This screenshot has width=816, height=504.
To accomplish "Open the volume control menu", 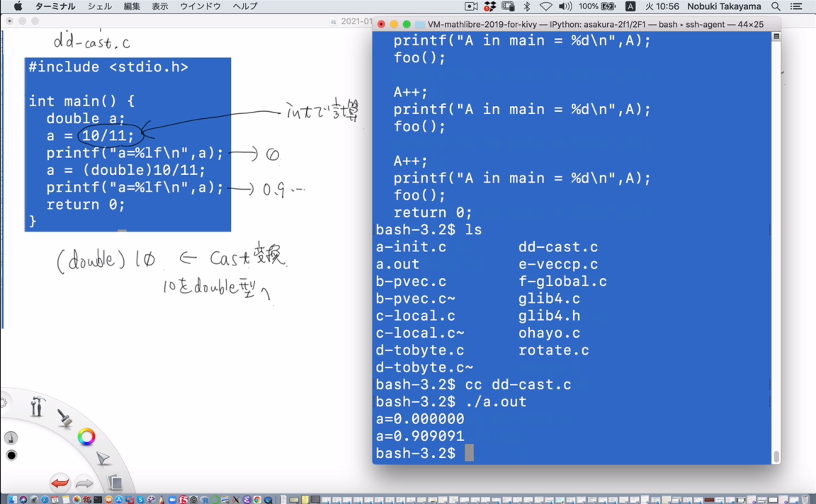I will tap(565, 6).
